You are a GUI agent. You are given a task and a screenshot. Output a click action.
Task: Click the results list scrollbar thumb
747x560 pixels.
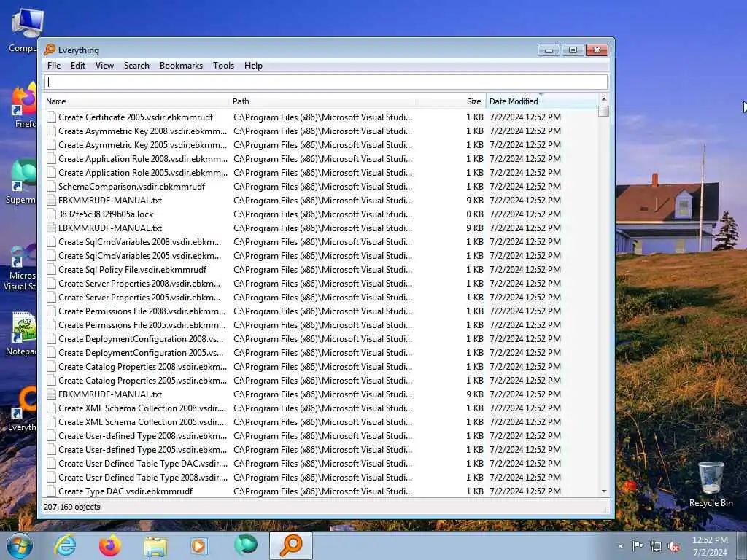(x=603, y=111)
